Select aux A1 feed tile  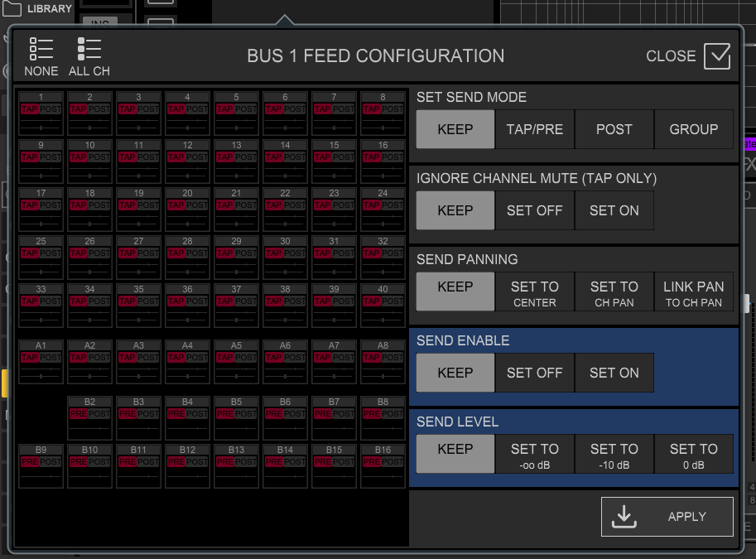[41, 362]
